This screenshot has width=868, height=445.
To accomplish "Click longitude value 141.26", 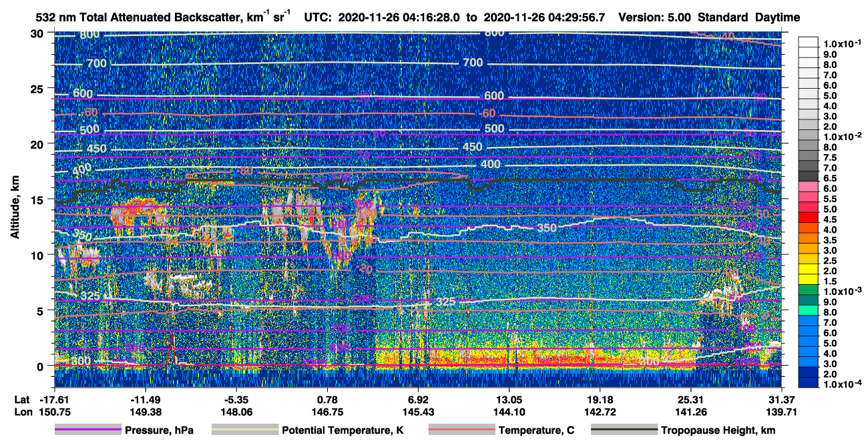I will pos(691,412).
